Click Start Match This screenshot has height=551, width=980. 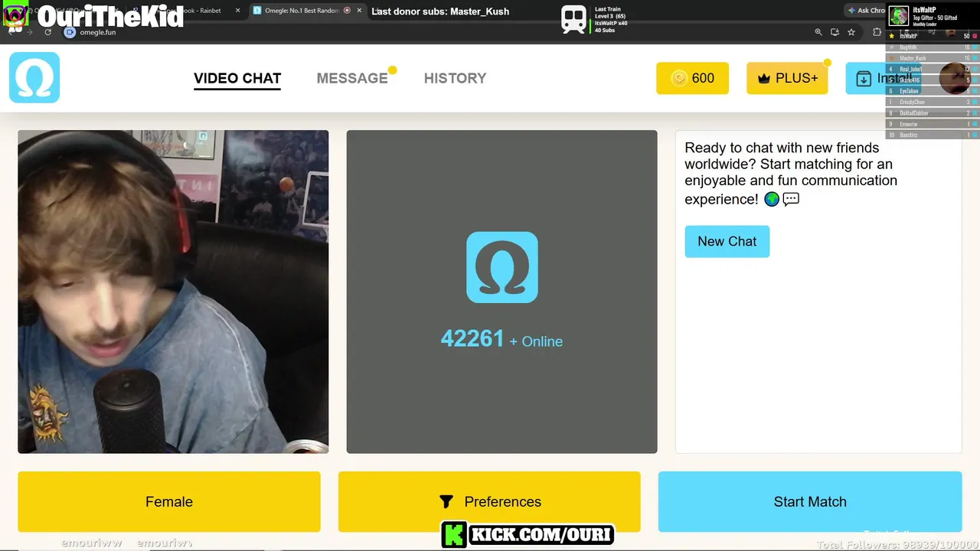(810, 501)
